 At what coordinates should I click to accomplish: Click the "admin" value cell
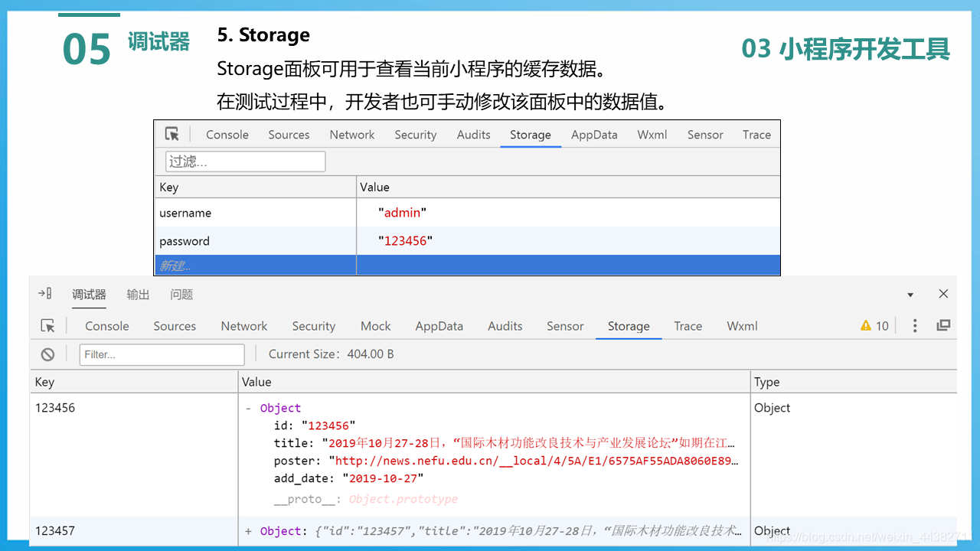[x=568, y=213]
